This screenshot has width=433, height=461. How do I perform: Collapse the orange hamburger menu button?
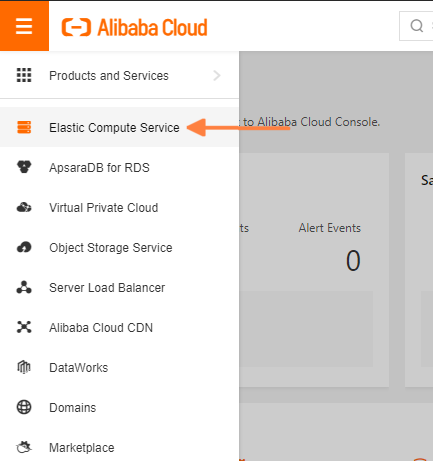point(24,26)
